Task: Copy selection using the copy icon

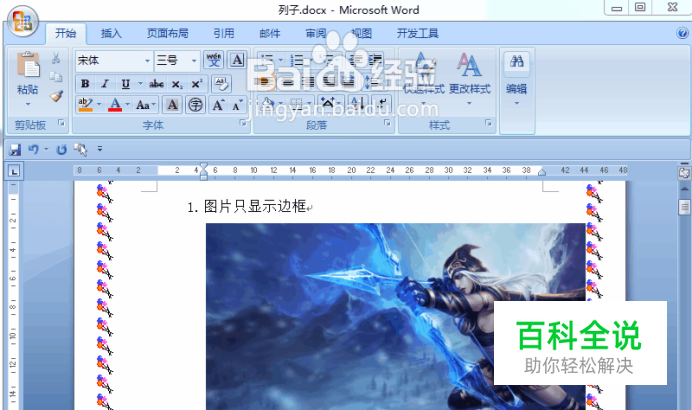Action: click(x=56, y=77)
